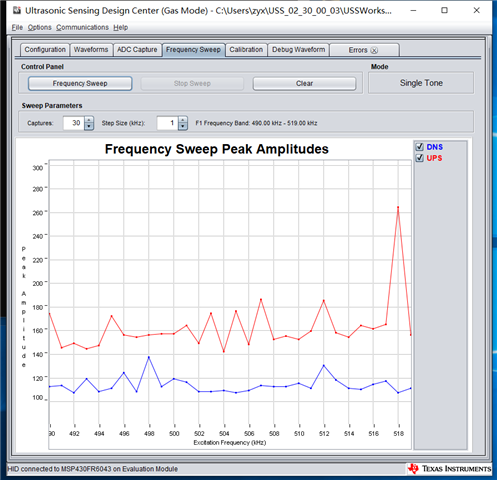
Task: Open the Options menu
Action: 39,27
